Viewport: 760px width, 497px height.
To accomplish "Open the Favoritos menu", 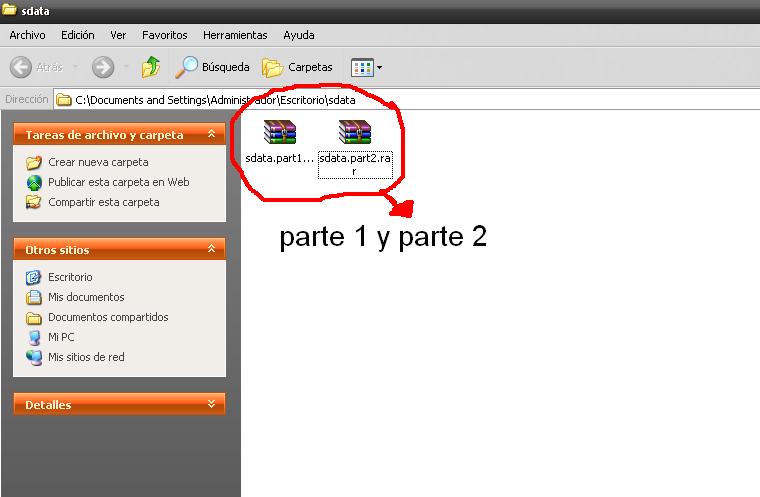I will click(x=164, y=35).
